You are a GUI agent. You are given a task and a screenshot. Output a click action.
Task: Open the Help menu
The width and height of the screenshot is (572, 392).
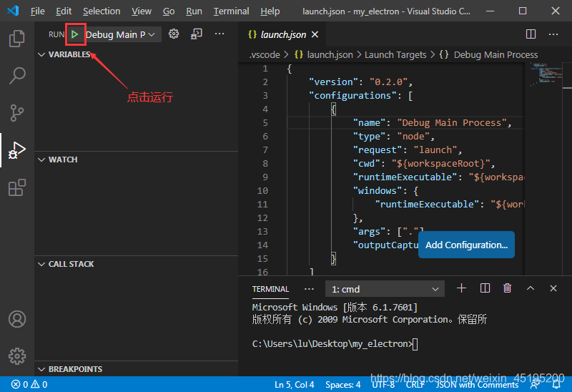click(270, 11)
